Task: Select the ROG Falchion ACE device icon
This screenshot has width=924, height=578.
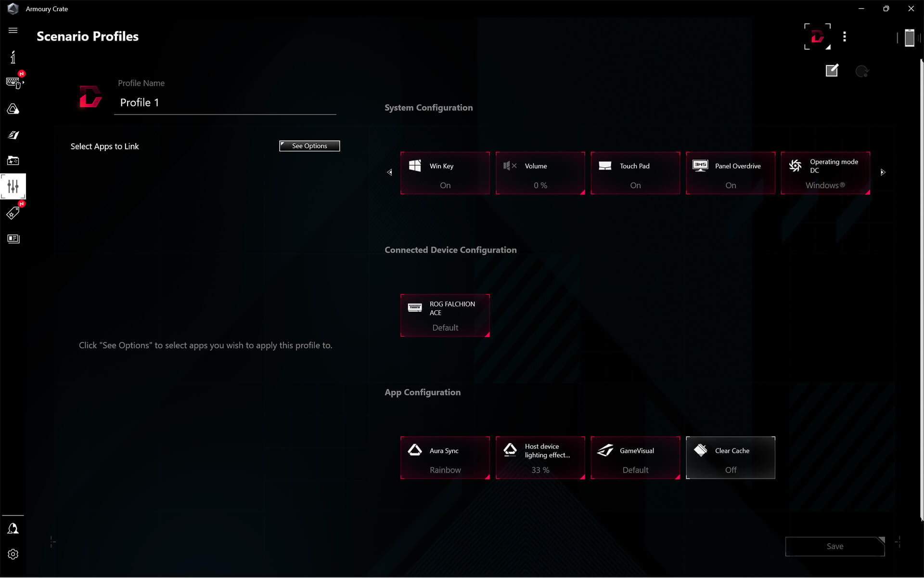Action: pos(414,307)
